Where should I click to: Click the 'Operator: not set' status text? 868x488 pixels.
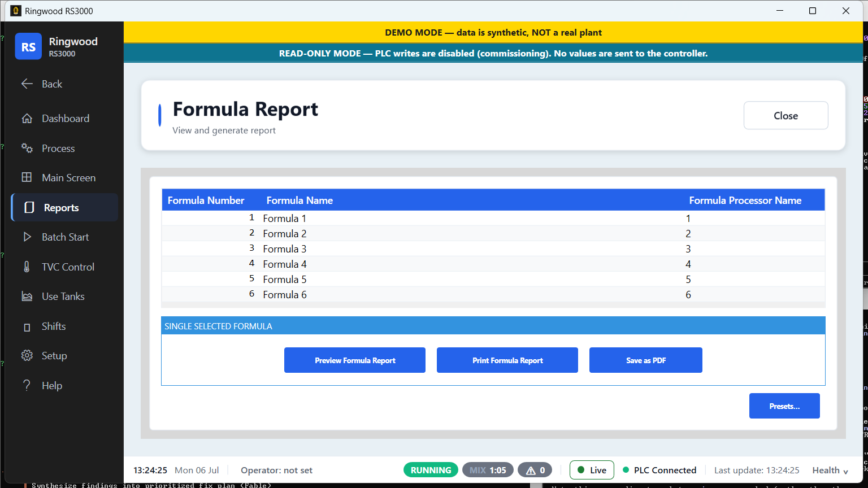click(x=276, y=470)
